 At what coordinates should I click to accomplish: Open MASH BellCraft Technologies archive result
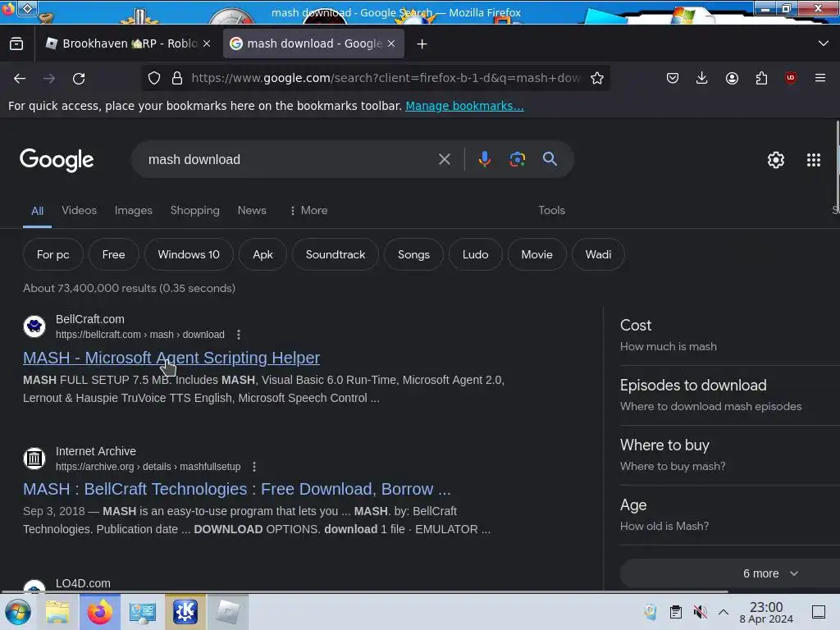click(237, 489)
